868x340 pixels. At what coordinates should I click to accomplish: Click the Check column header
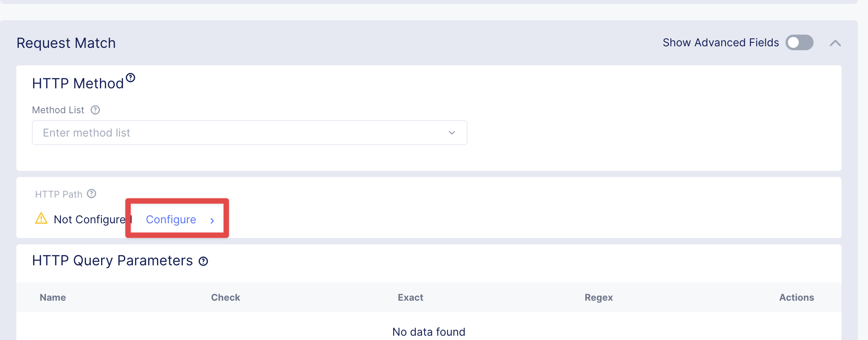pos(226,298)
